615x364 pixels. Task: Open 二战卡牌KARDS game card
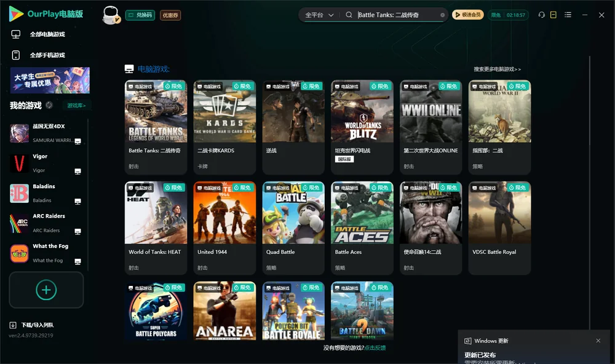click(224, 127)
